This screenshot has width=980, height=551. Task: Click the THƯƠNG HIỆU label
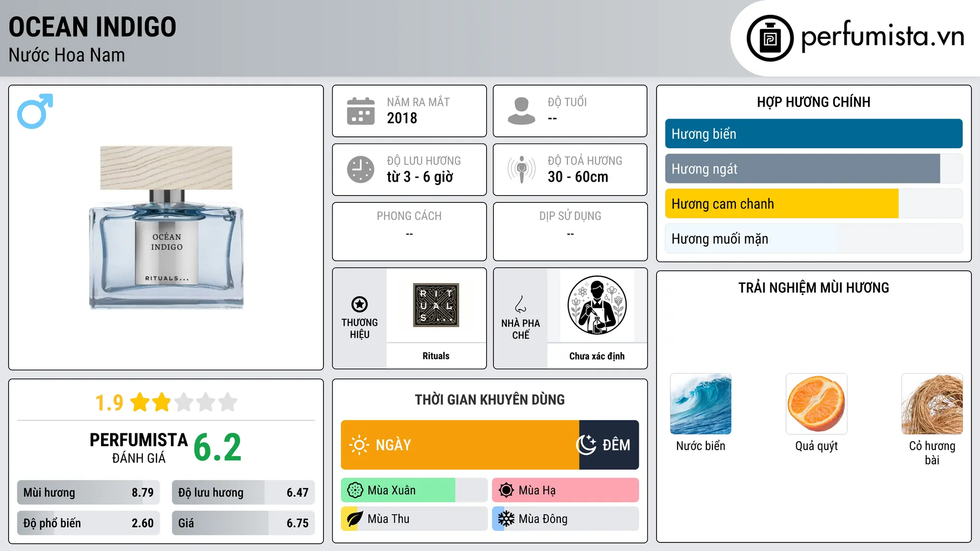pyautogui.click(x=359, y=329)
